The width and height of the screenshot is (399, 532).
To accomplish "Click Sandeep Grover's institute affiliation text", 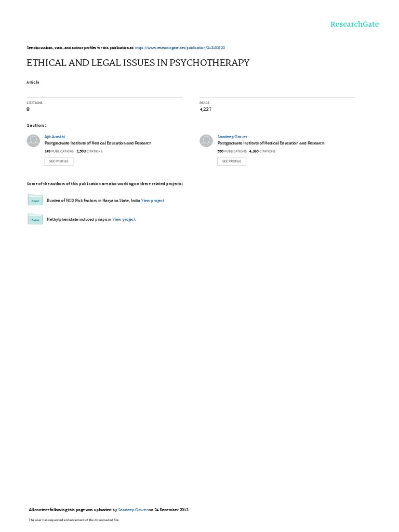I will 271,143.
